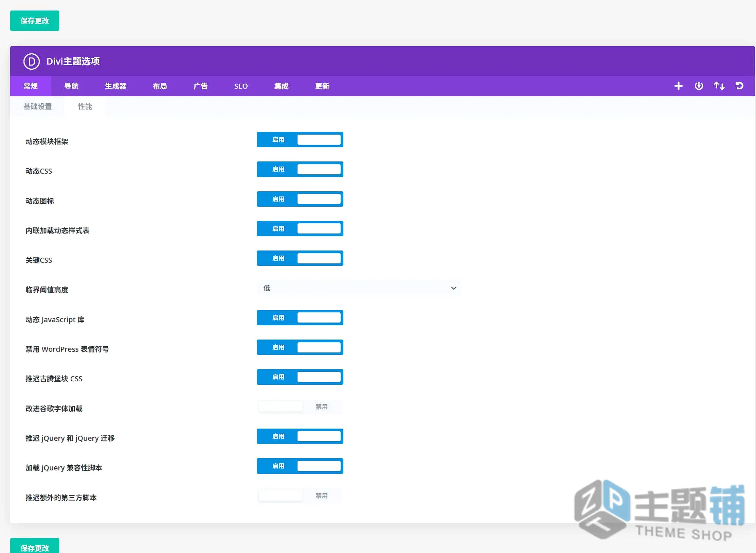Click the 推迟古腾堡块 CSS label
The image size is (756, 553).
[54, 379]
